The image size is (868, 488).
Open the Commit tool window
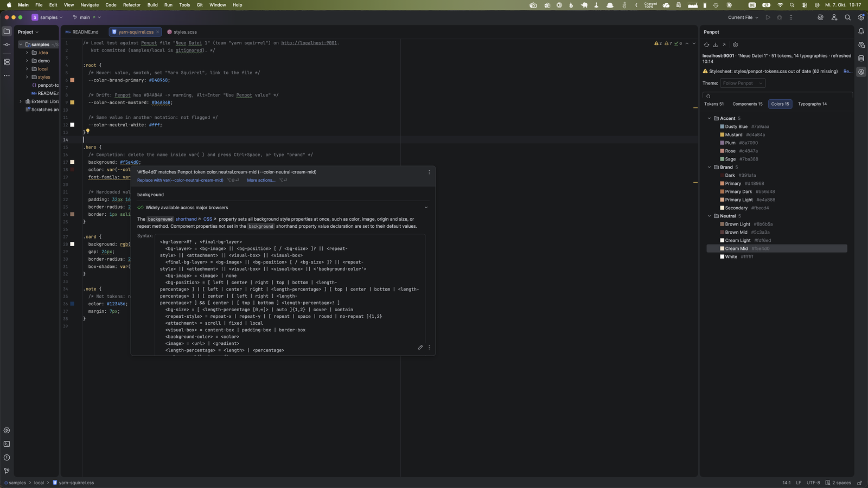(7, 45)
